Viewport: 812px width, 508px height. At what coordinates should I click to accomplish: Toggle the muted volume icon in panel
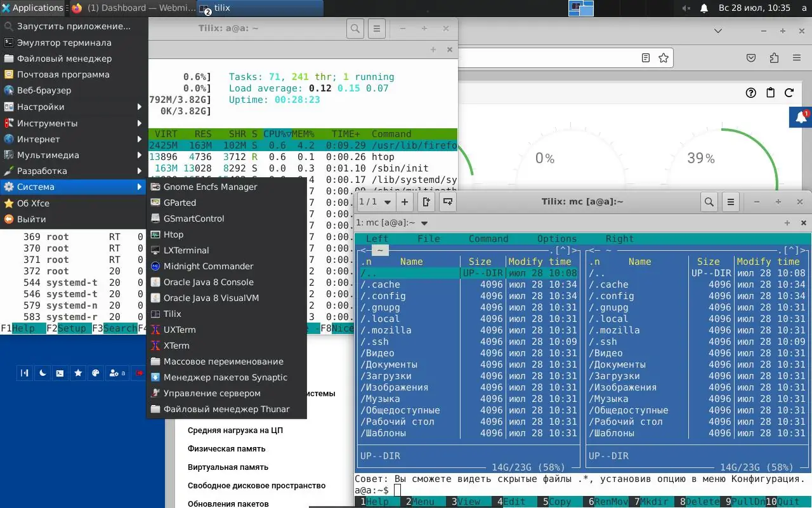pos(686,8)
